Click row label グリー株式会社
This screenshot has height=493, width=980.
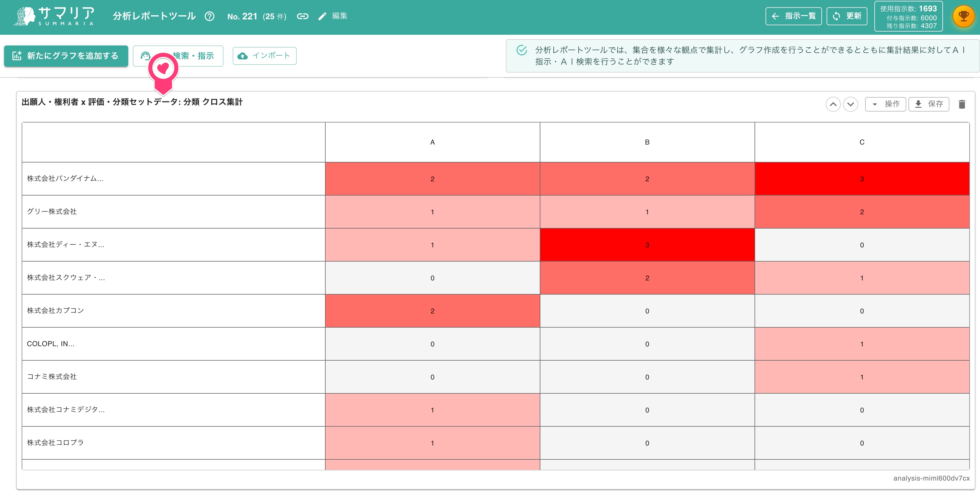(52, 212)
